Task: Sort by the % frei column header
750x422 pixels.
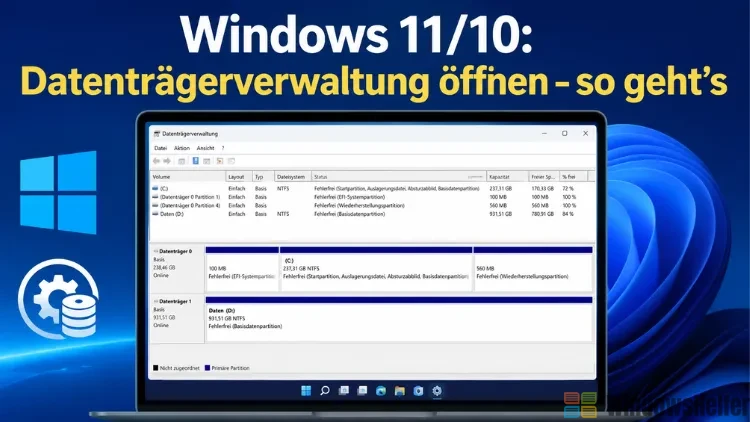Action: 574,177
